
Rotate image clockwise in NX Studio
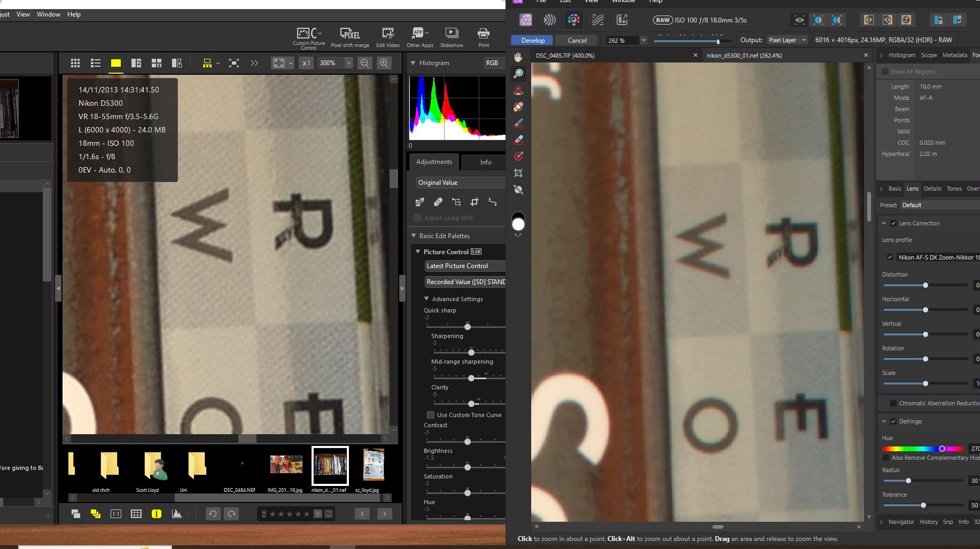[x=232, y=514]
